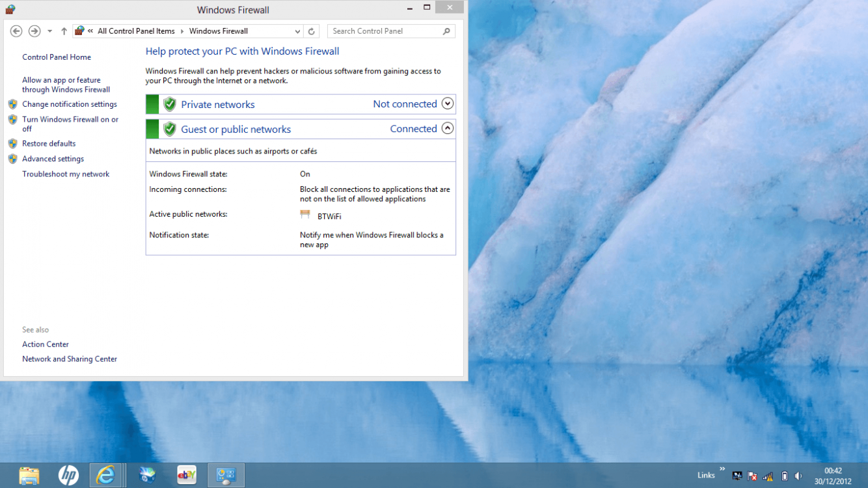Launch Internet Explorer from the taskbar
This screenshot has height=488, width=868.
click(105, 476)
